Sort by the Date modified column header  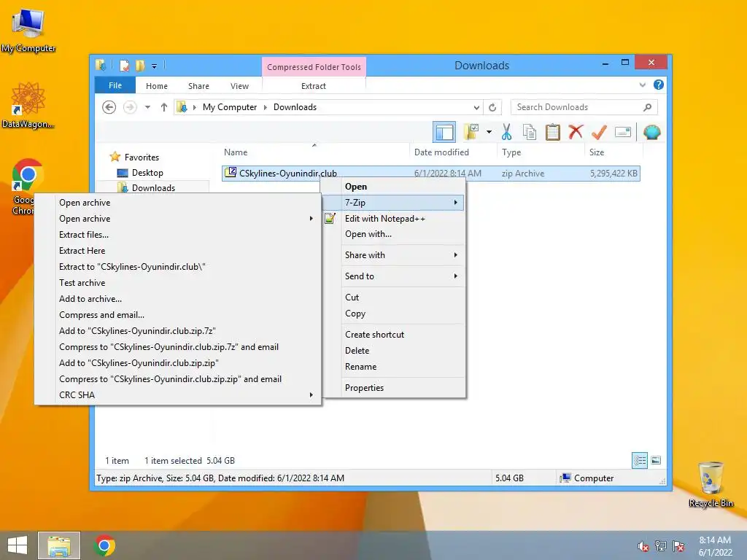coord(452,152)
